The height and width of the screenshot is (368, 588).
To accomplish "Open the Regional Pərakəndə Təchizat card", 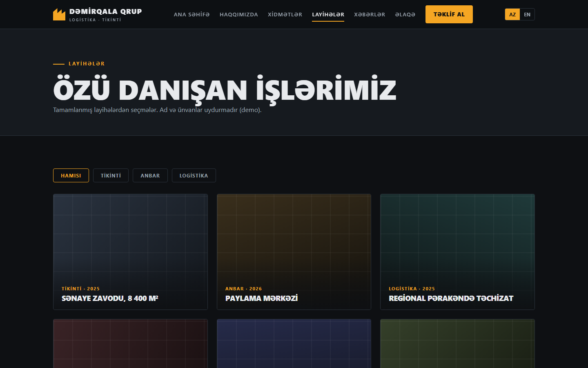I will click(x=457, y=252).
